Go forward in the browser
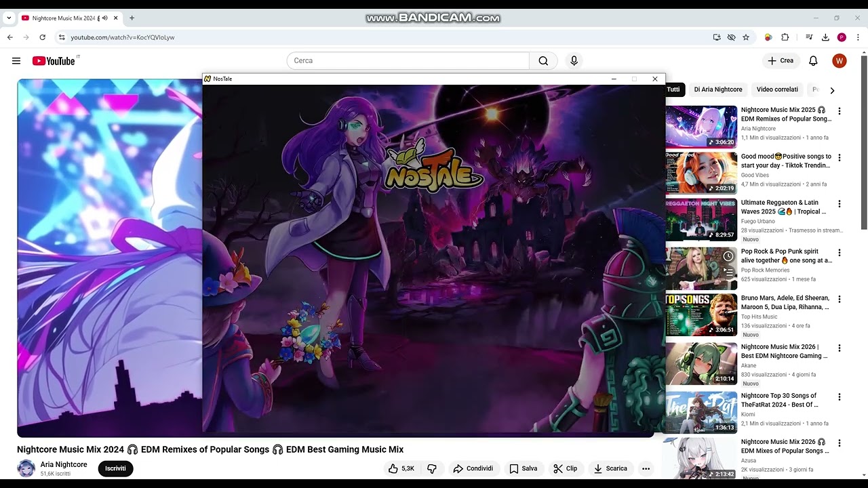This screenshot has height=488, width=868. point(26,37)
